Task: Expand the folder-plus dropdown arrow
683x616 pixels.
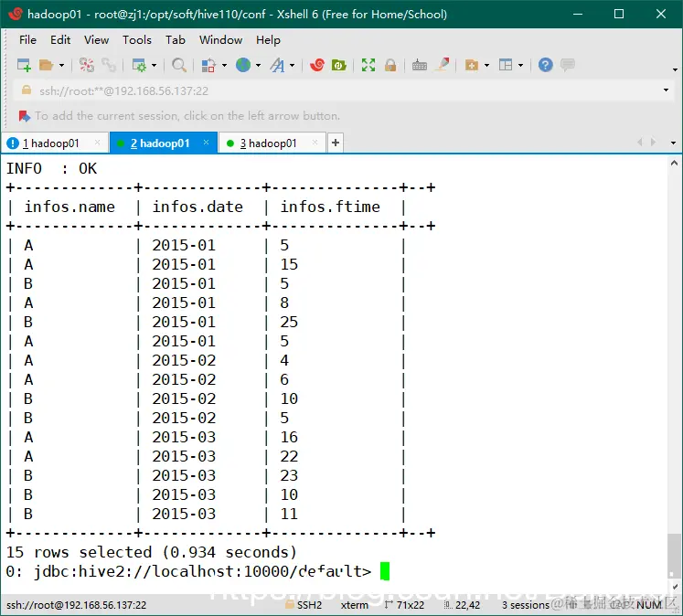Action: [x=487, y=66]
